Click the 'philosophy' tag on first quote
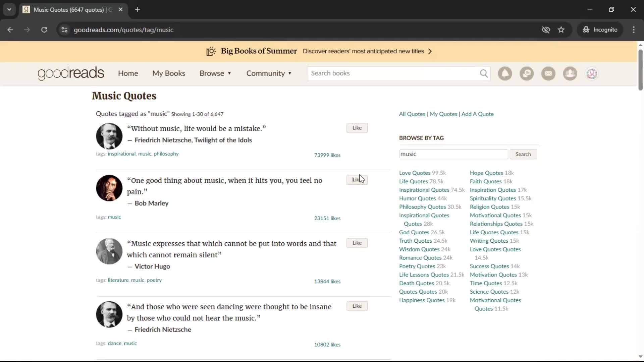This screenshot has height=362, width=644. 166,154
